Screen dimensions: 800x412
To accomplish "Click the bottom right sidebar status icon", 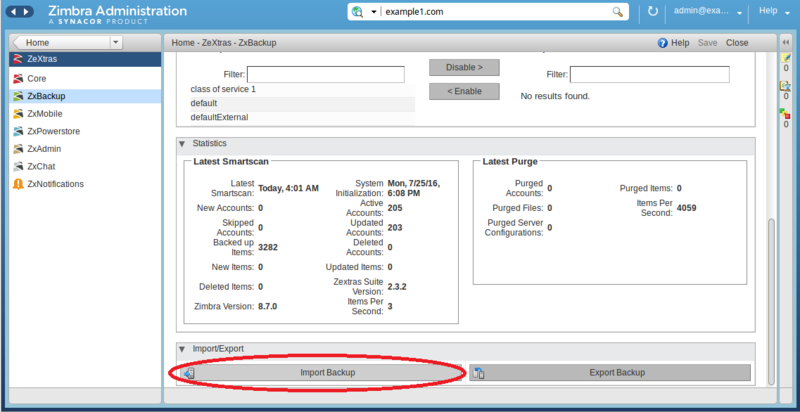I will tap(786, 114).
